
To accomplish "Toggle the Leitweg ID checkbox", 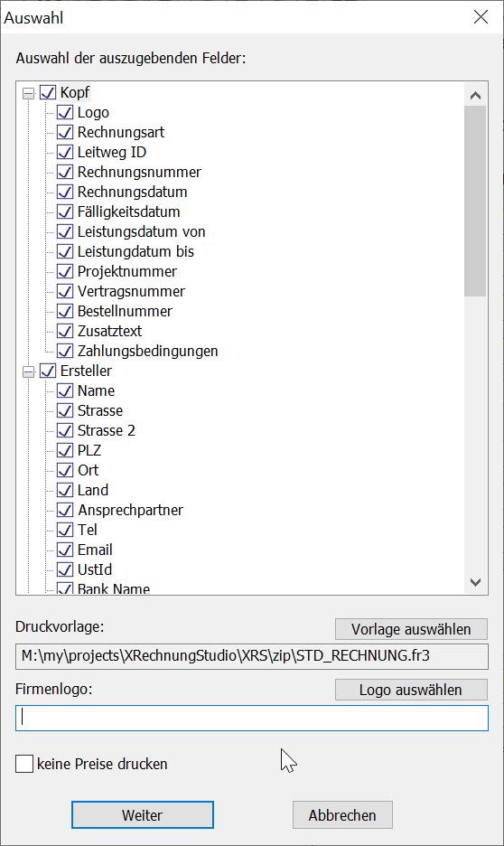I will pyautogui.click(x=65, y=152).
